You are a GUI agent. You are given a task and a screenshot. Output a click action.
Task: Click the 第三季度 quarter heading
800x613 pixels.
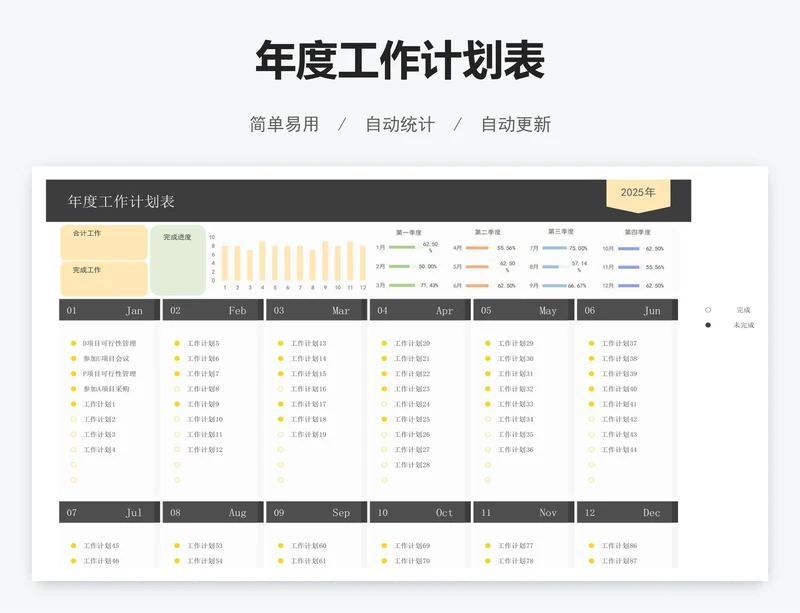[561, 232]
